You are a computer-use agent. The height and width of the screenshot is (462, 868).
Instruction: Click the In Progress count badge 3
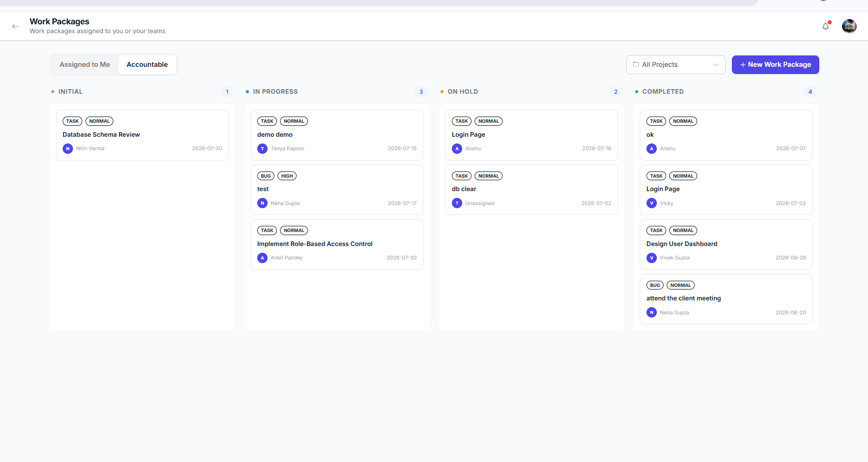coord(421,92)
